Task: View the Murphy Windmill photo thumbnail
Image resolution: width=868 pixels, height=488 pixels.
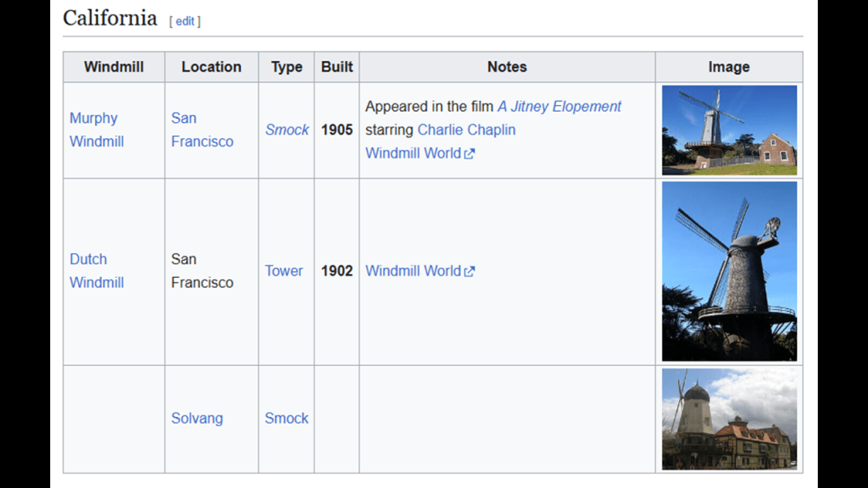Action: (729, 130)
